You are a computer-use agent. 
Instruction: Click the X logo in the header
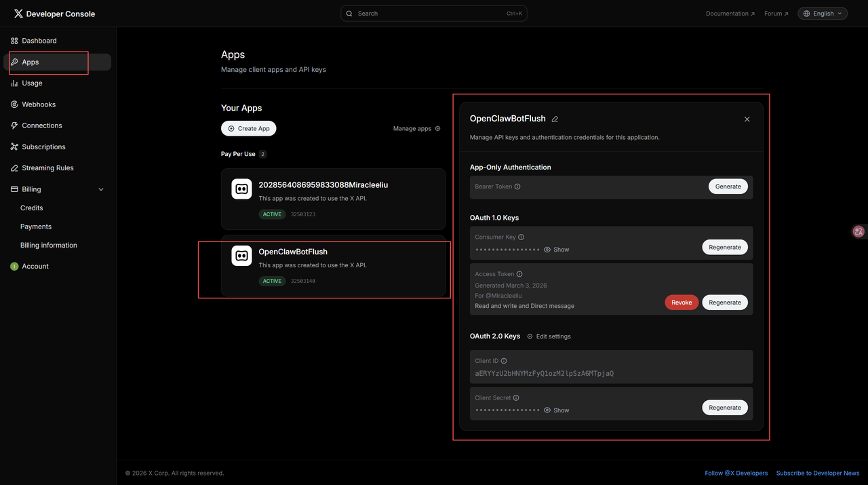tap(18, 14)
